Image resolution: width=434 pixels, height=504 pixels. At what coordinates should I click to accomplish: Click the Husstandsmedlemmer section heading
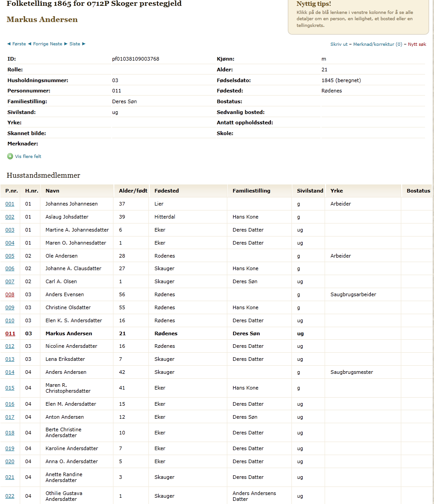[43, 175]
